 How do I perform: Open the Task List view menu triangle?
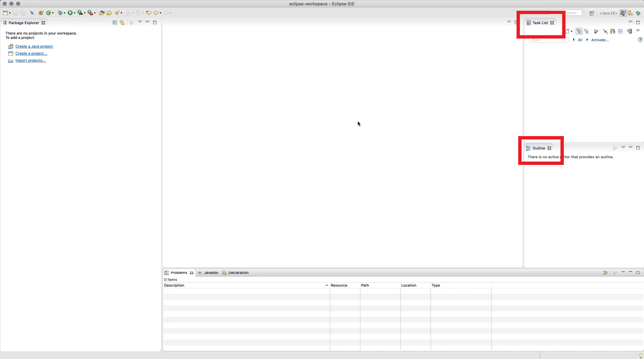[x=638, y=31]
